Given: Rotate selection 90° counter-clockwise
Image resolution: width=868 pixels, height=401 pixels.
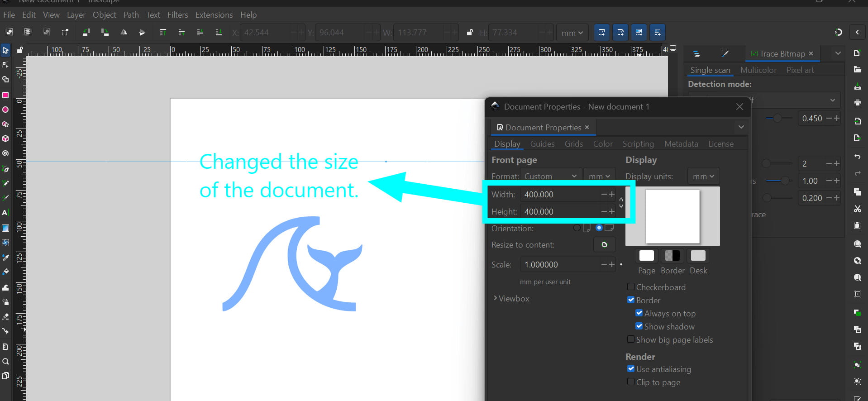Looking at the screenshot, I should (86, 32).
